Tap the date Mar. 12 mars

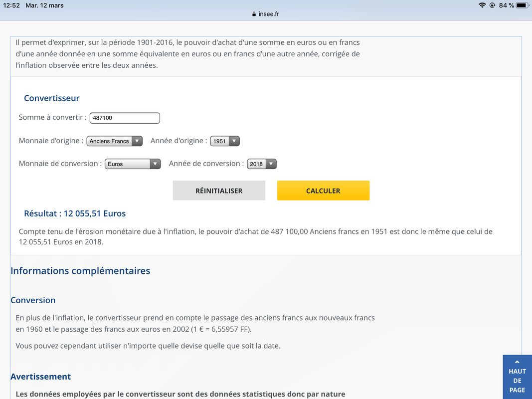tap(44, 5)
